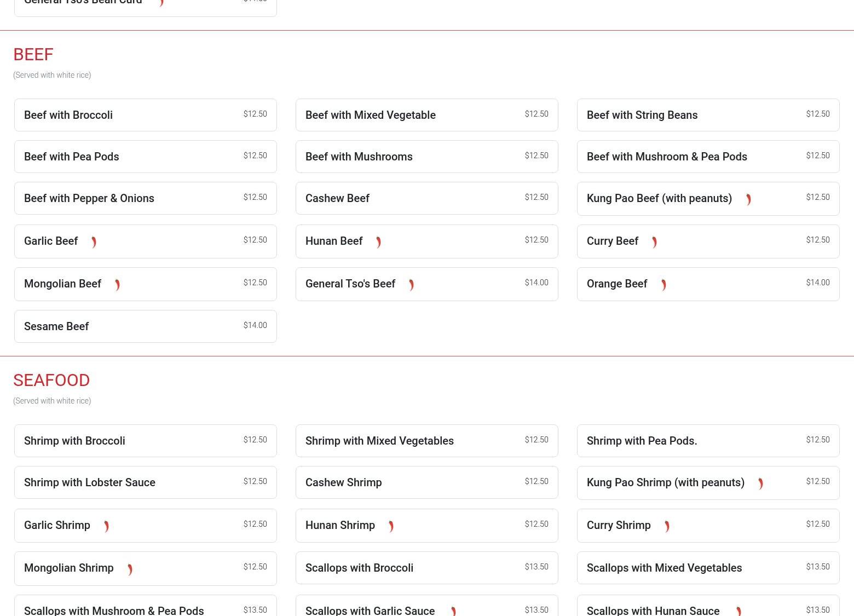The height and width of the screenshot is (616, 854).
Task: Click the chili pepper icon next to Hunan Beef
Action: [x=378, y=242]
